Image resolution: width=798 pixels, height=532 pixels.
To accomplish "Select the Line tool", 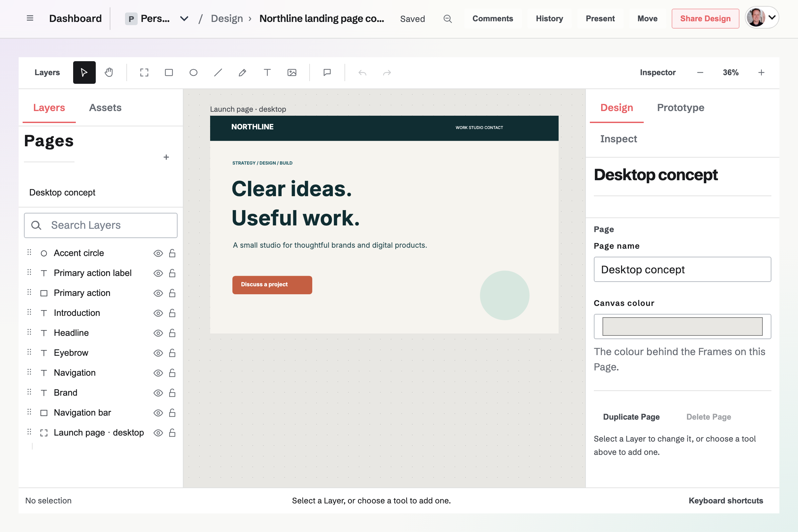I will pos(218,72).
